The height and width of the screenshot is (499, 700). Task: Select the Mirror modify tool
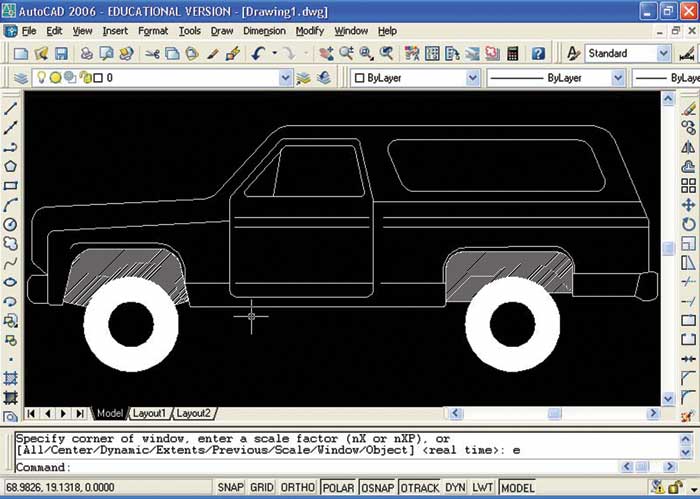pyautogui.click(x=688, y=147)
